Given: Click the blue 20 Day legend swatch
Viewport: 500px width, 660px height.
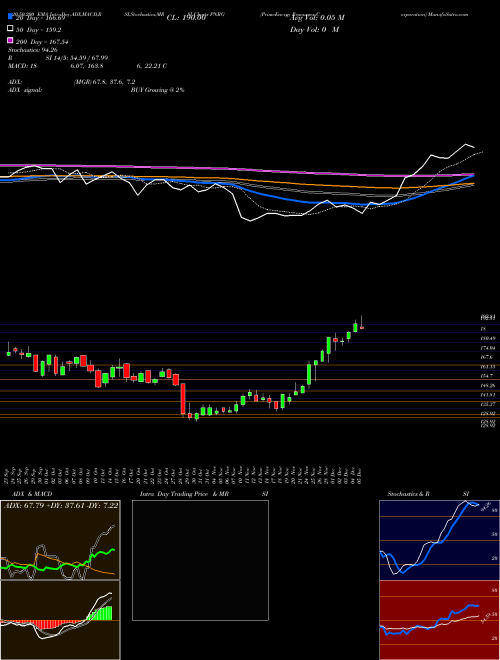Looking at the screenshot, I should pos(11,16).
